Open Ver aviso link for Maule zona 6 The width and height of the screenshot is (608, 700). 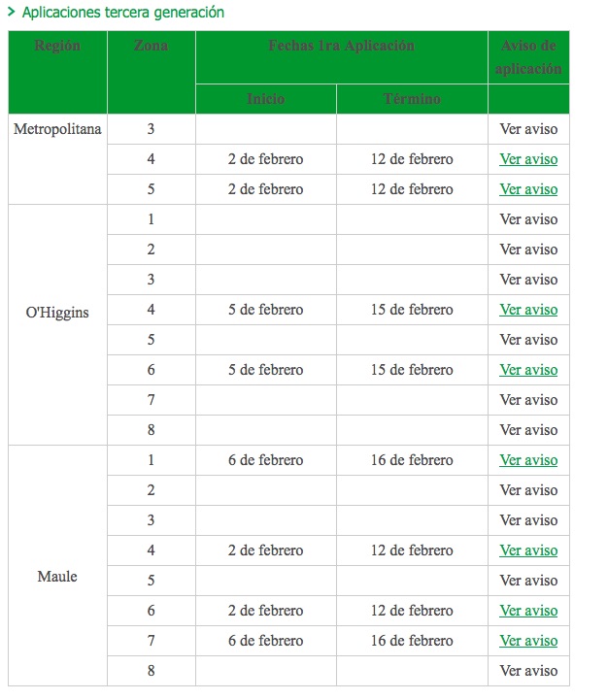(528, 611)
